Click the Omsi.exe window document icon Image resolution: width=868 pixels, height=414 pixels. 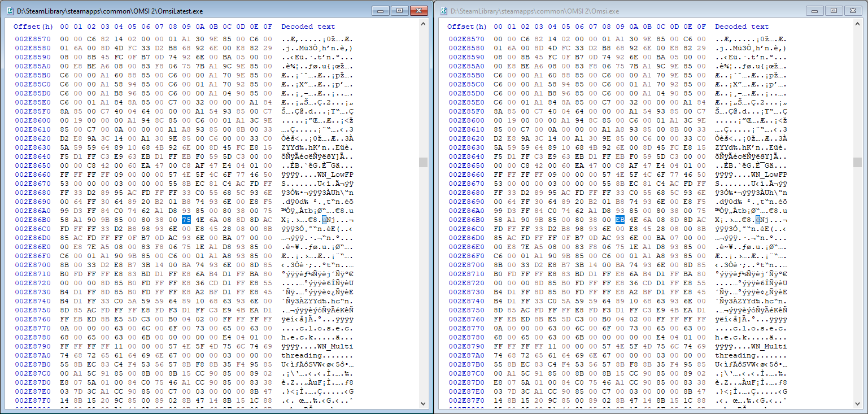point(443,11)
